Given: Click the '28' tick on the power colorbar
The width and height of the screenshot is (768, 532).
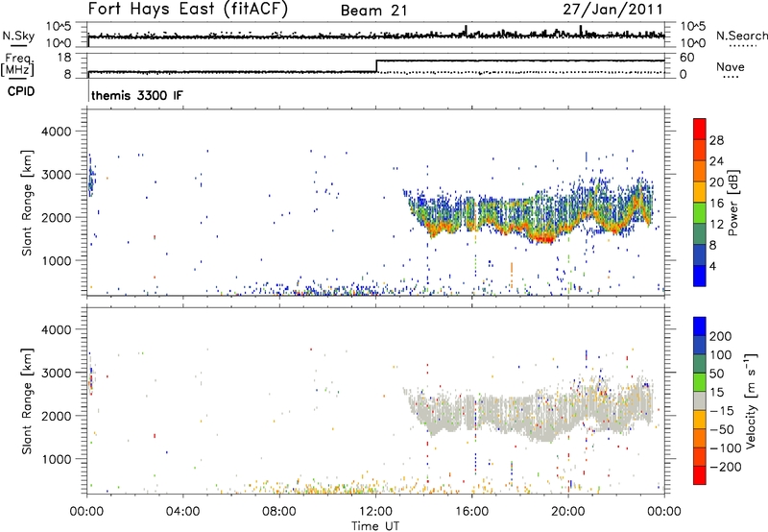Looking at the screenshot, I should (x=716, y=140).
